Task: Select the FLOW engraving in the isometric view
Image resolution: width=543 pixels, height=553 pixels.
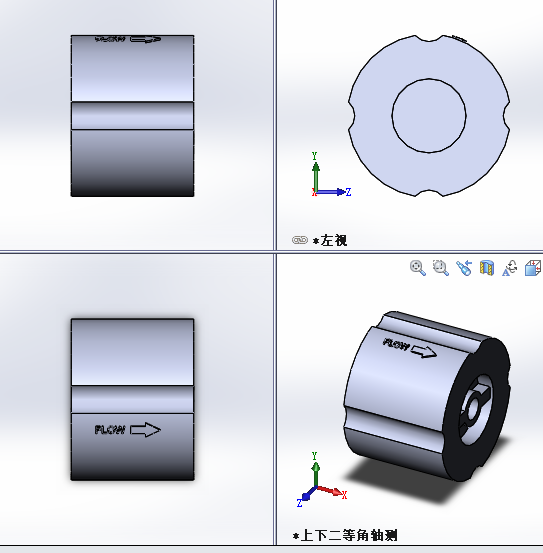Action: [x=396, y=344]
